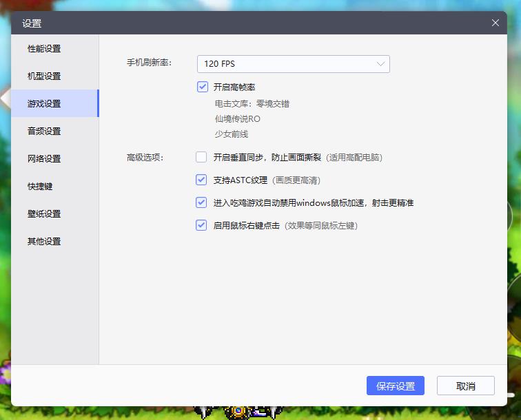Image resolution: width=521 pixels, height=420 pixels.
Task: Open 网络设置 network settings
Action: (44, 159)
